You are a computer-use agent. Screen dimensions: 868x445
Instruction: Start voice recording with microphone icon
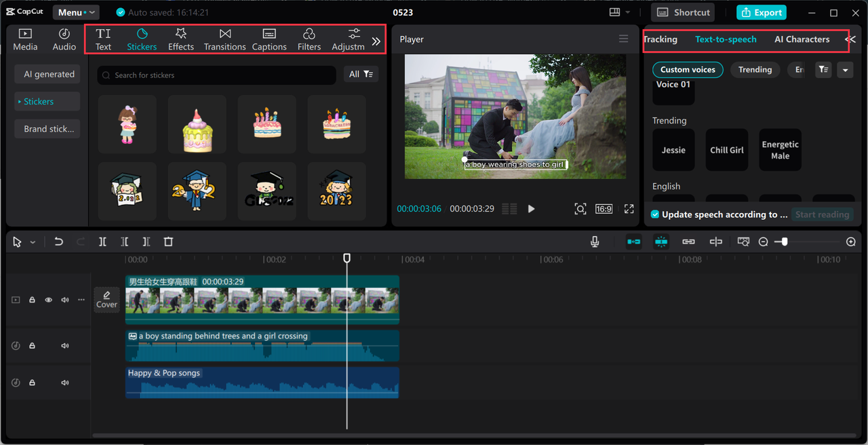point(595,241)
